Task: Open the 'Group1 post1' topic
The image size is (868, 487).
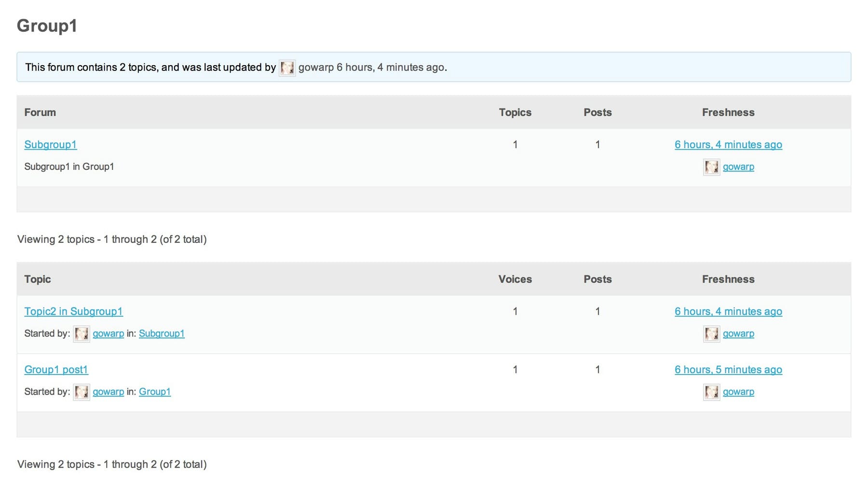Action: [x=56, y=370]
